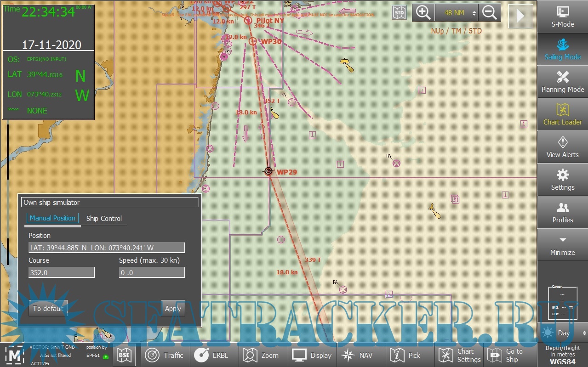Image resolution: width=588 pixels, height=367 pixels.
Task: Open View Alerts
Action: click(x=562, y=147)
